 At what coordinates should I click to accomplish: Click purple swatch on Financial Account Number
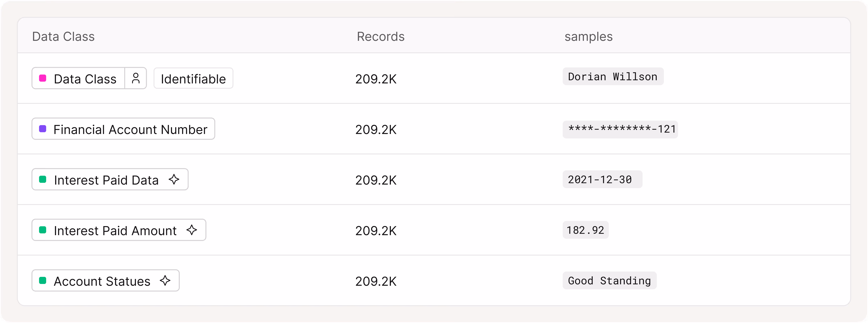pos(43,129)
